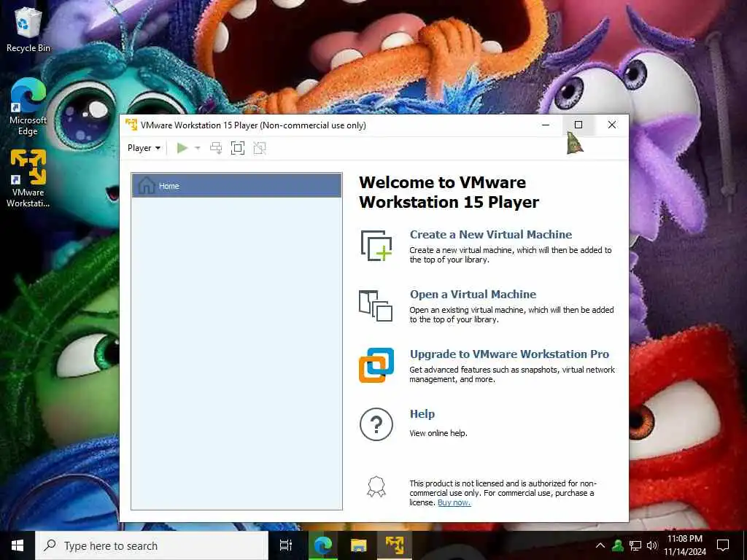Image resolution: width=747 pixels, height=560 pixels.
Task: Launch Edge from the taskbar
Action: coord(322,545)
